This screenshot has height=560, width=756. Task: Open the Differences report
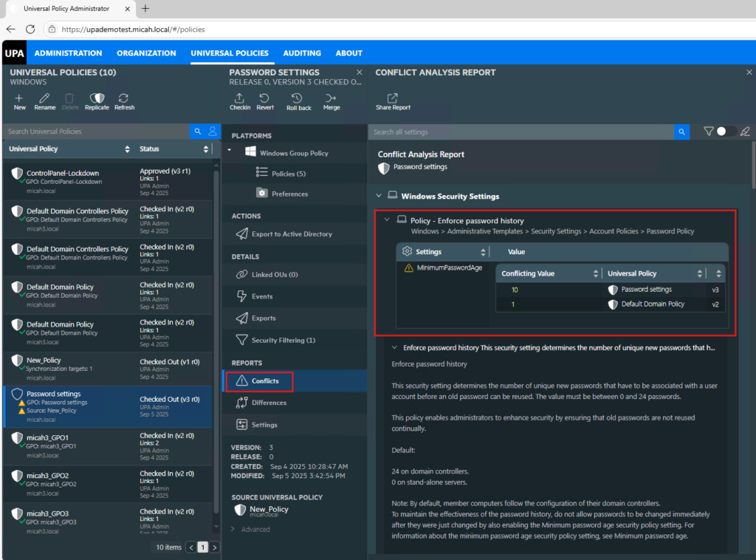tap(269, 403)
